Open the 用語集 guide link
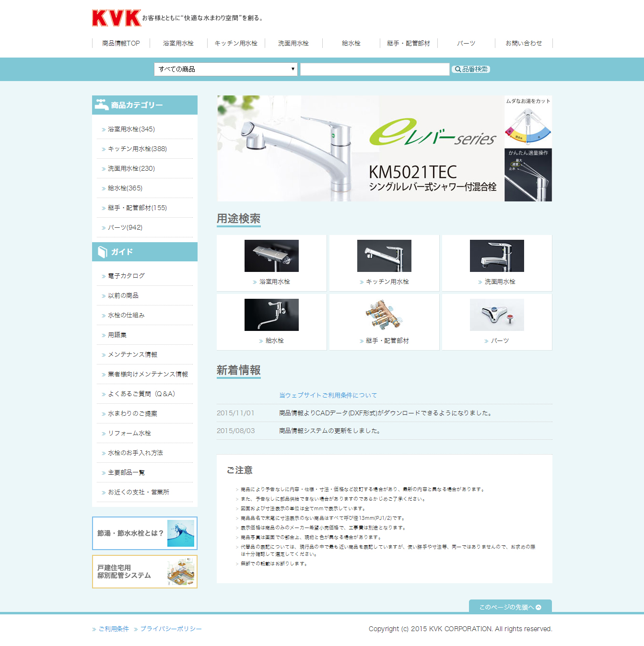Viewport: 644px width, 646px height. 117,335
